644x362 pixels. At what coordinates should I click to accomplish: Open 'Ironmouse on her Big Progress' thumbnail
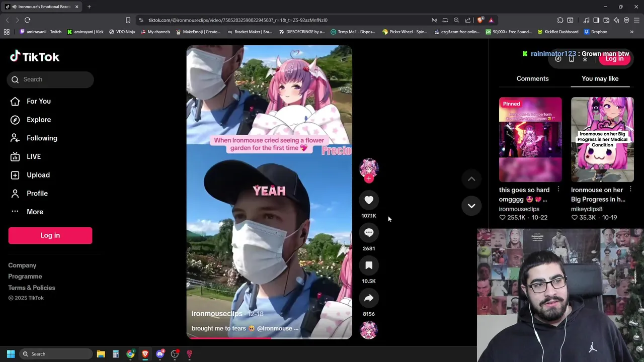(x=602, y=139)
